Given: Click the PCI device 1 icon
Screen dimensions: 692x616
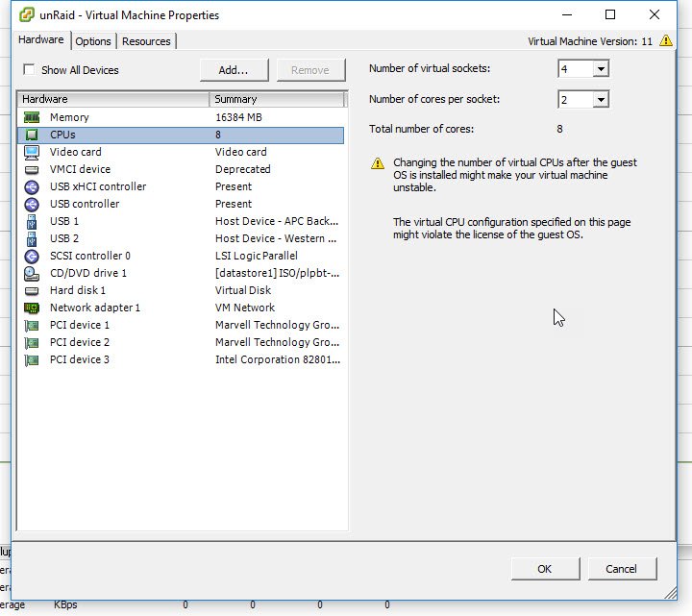Looking at the screenshot, I should pos(32,326).
